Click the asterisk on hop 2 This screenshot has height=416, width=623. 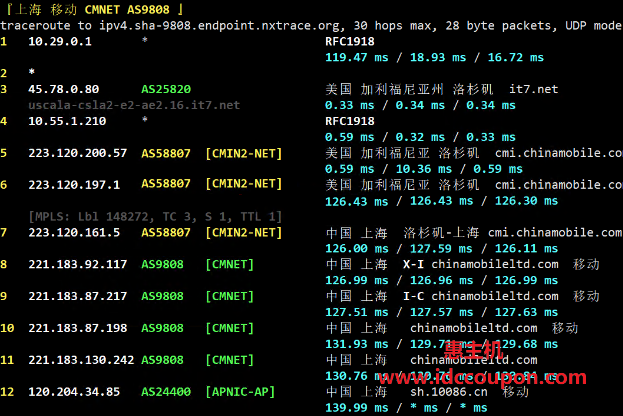[32, 72]
